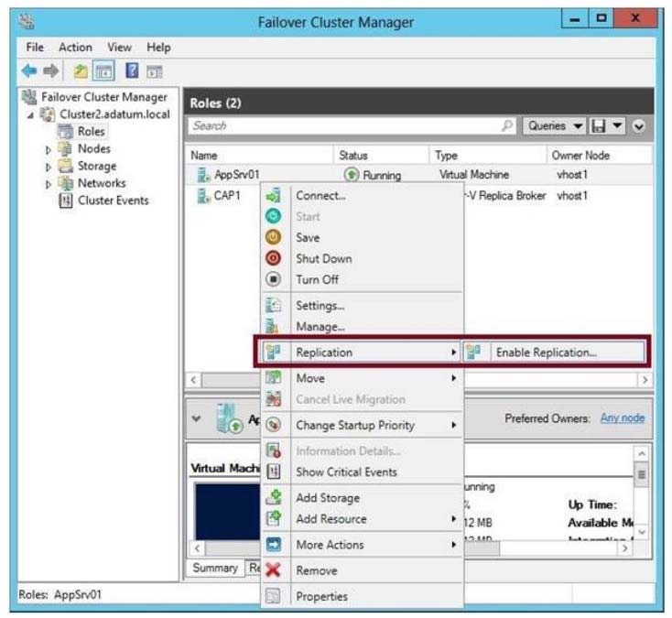Click the orange Save icon
672x618 pixels.
(x=274, y=237)
